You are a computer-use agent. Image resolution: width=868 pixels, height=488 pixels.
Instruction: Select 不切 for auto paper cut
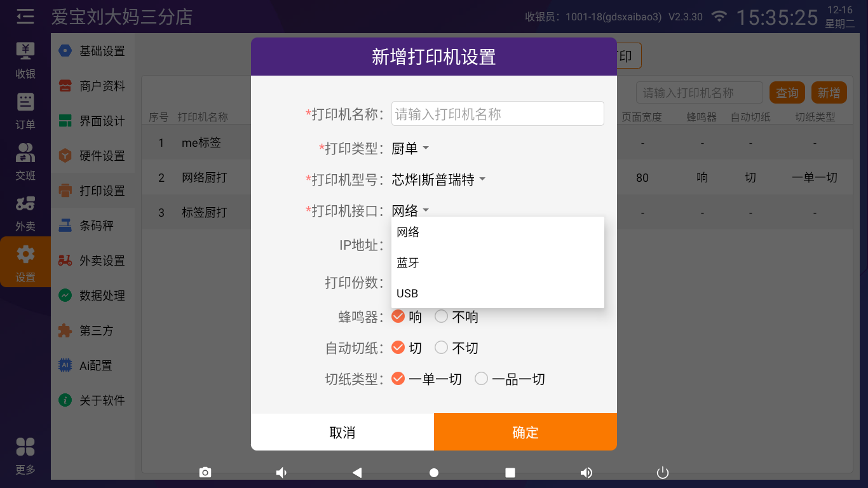(x=442, y=348)
